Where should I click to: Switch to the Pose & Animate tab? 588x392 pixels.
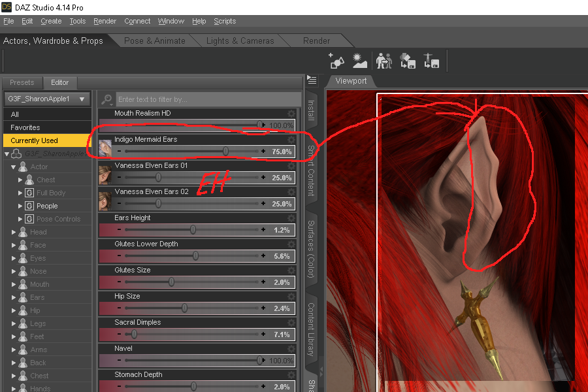point(154,41)
